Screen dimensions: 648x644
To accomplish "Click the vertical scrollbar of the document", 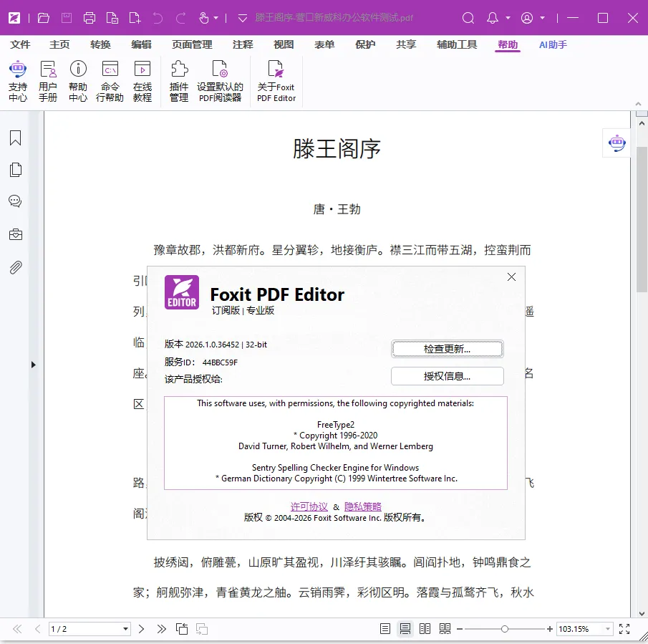I will (642, 219).
